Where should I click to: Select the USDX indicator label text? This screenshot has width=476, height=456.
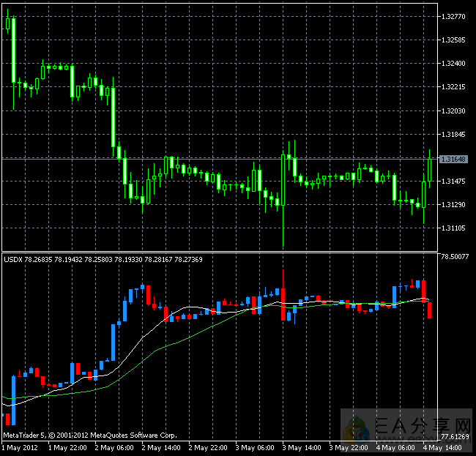click(x=103, y=259)
